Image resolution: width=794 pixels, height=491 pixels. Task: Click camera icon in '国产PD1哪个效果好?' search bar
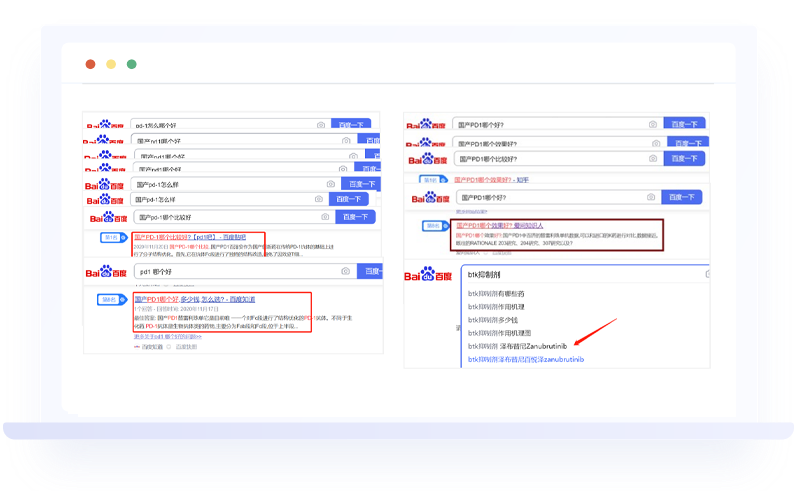click(657, 141)
